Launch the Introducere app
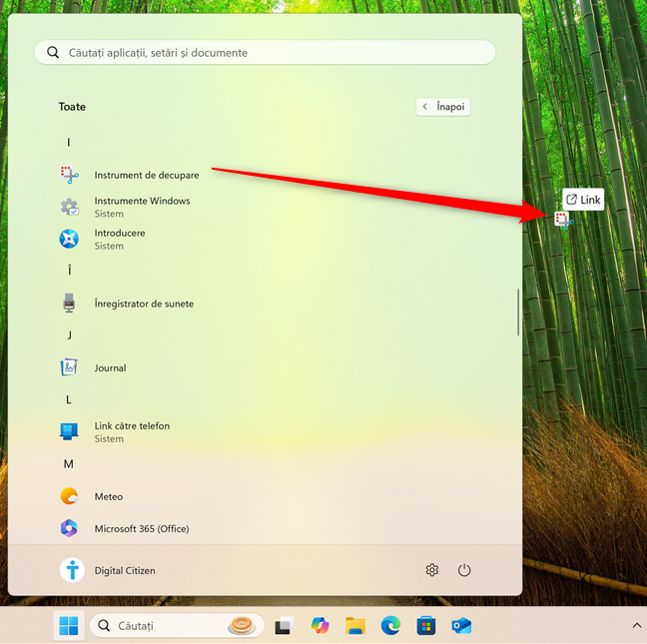647x644 pixels. 119,239
